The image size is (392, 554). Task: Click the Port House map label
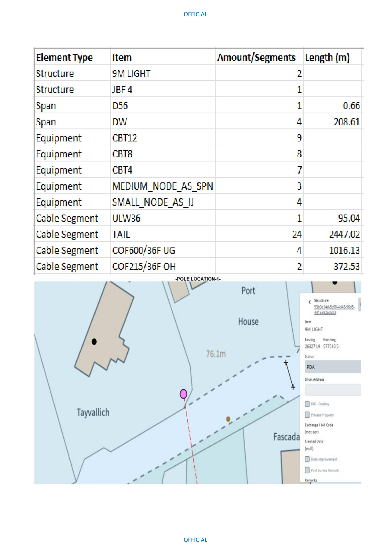[248, 306]
